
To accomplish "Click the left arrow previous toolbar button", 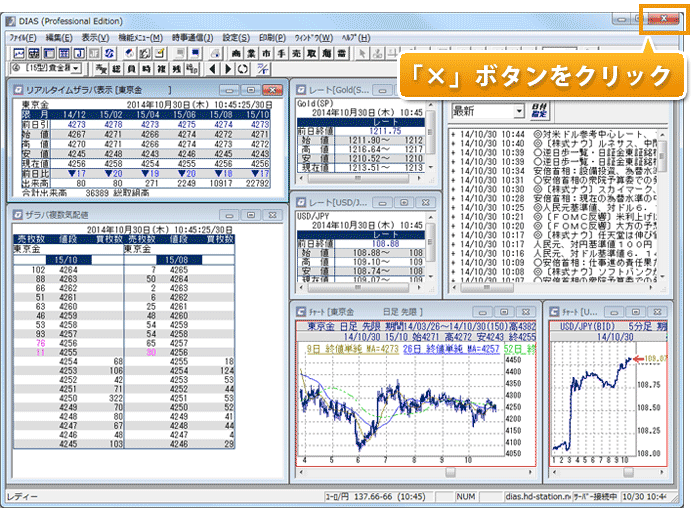I will pos(212,68).
